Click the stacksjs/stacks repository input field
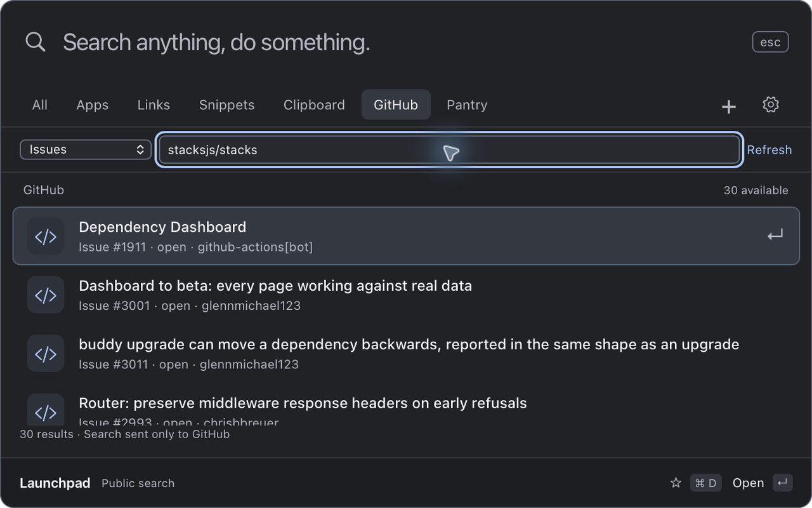This screenshot has height=508, width=812. point(449,150)
